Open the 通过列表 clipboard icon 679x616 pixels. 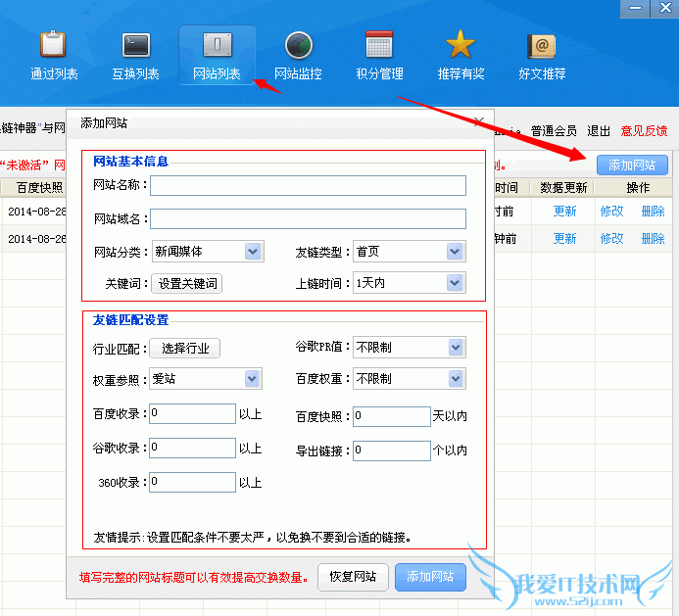coord(53,44)
